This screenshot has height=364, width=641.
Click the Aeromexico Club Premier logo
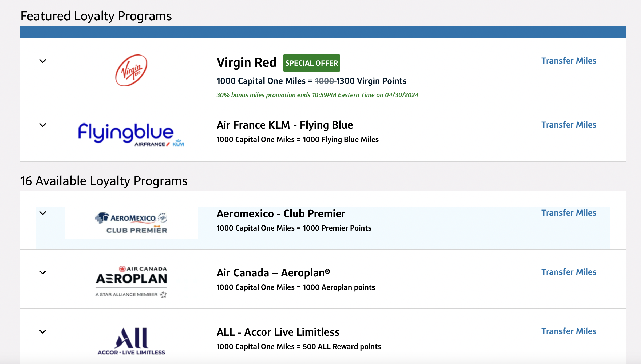pos(131,223)
